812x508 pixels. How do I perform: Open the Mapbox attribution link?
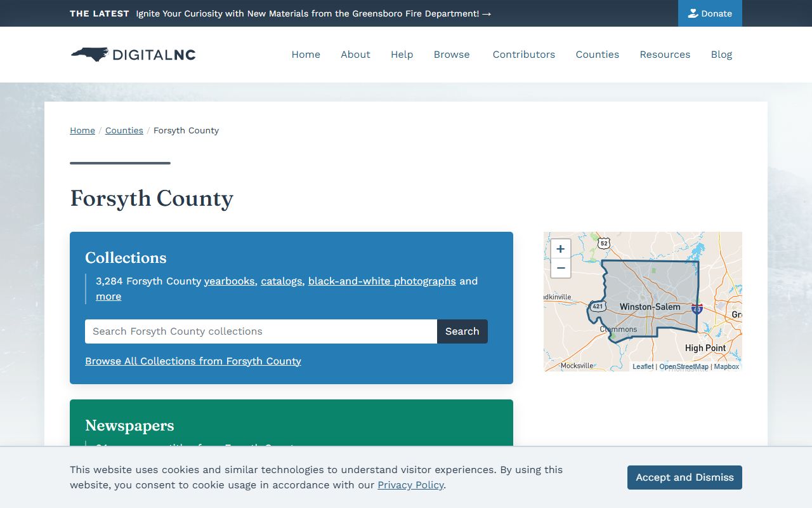(x=726, y=366)
